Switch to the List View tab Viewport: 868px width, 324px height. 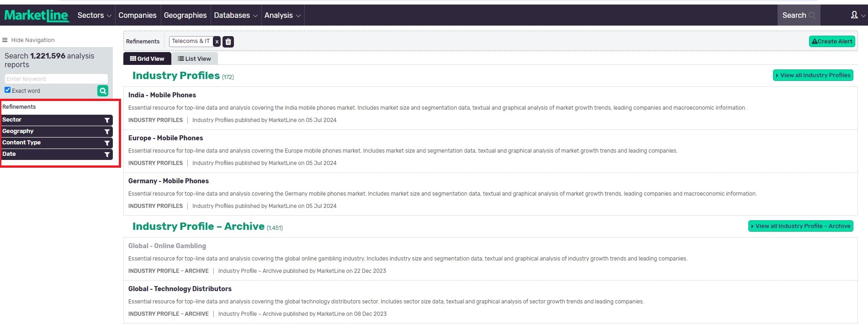pos(194,58)
